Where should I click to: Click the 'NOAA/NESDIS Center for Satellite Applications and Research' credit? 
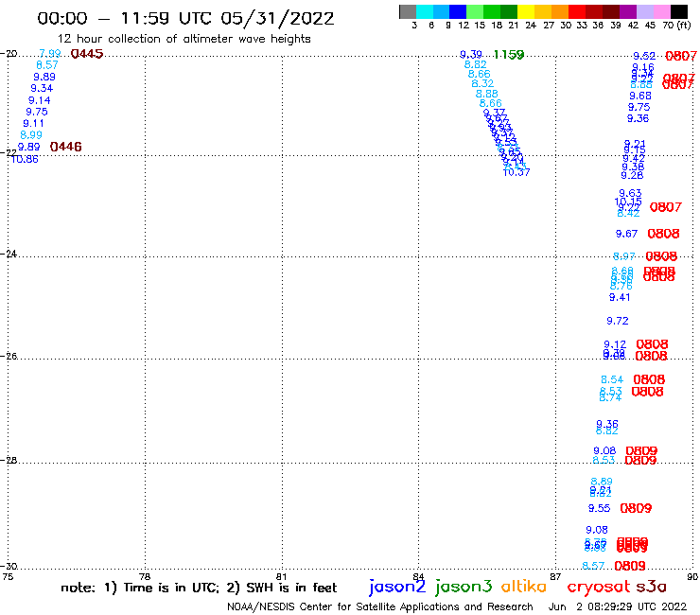[x=380, y=606]
